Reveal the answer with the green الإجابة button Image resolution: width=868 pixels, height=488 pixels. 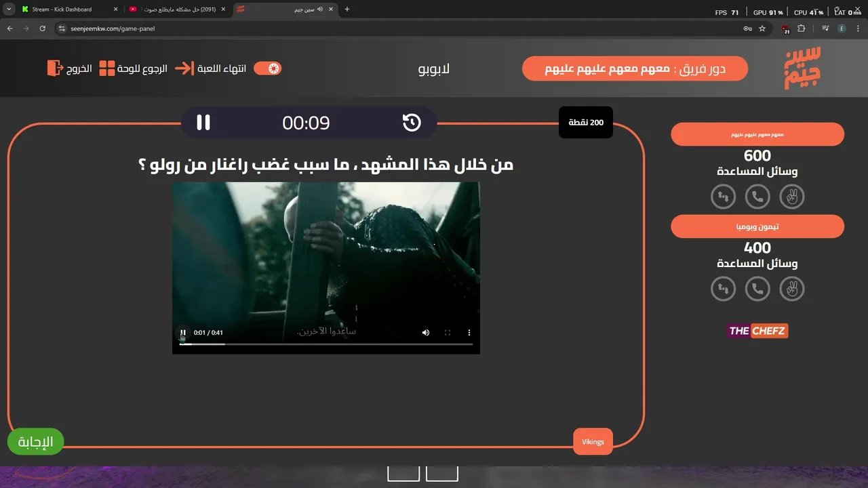[x=35, y=442]
